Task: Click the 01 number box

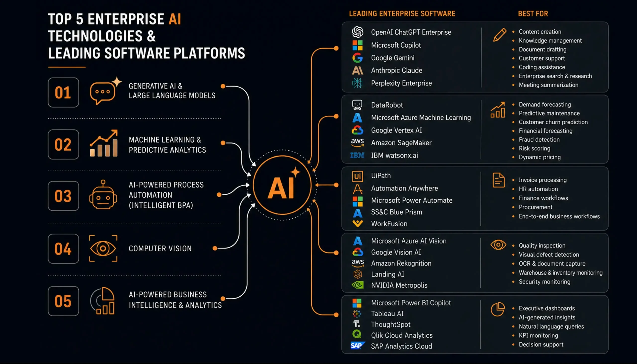Action: coord(63,93)
